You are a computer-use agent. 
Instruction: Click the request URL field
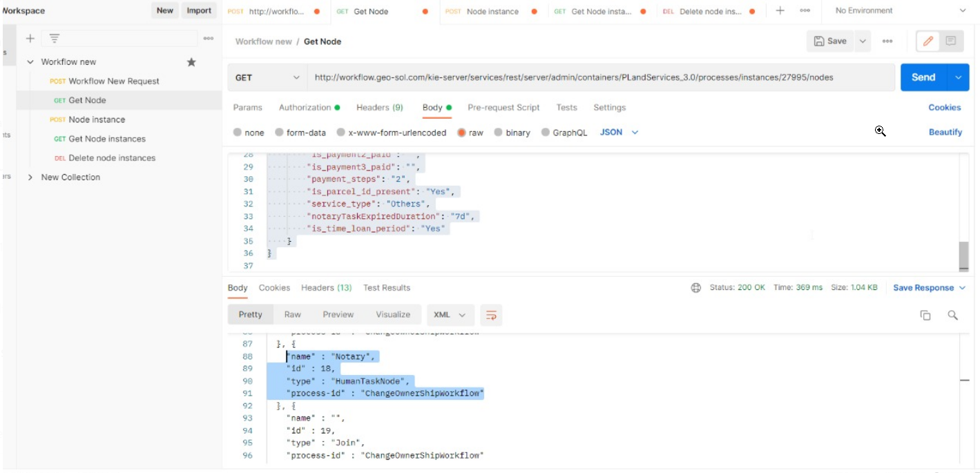[x=601, y=78]
